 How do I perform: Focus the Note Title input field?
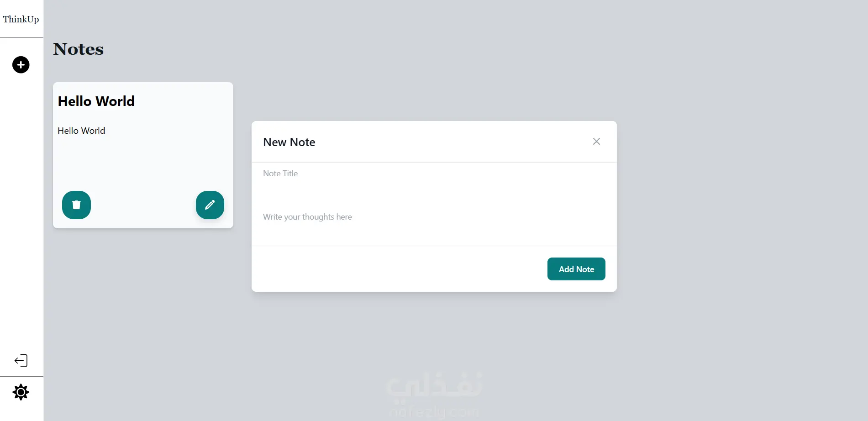[434, 174]
